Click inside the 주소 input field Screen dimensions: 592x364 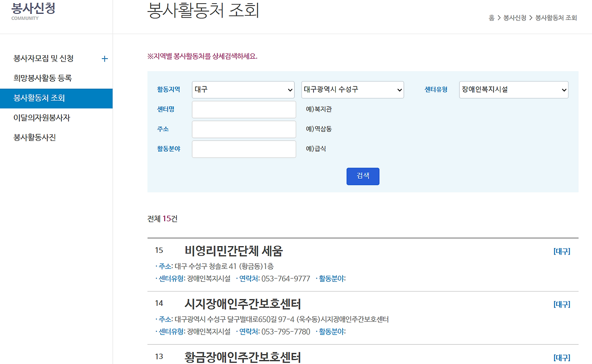(x=244, y=129)
